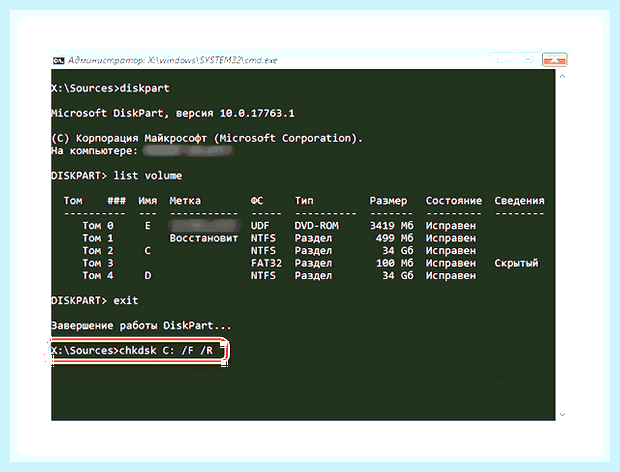Click the 'Том 4' row label
620x472 pixels.
pos(98,276)
